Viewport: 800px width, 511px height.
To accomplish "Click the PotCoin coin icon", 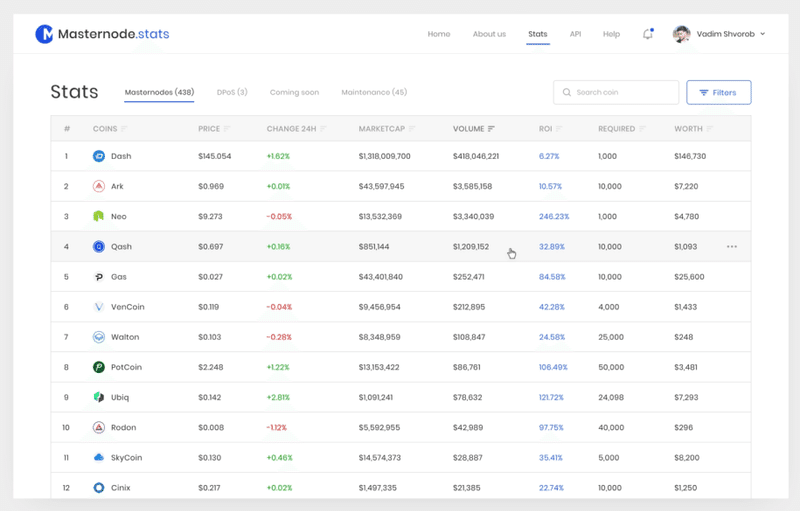I will pyautogui.click(x=99, y=367).
